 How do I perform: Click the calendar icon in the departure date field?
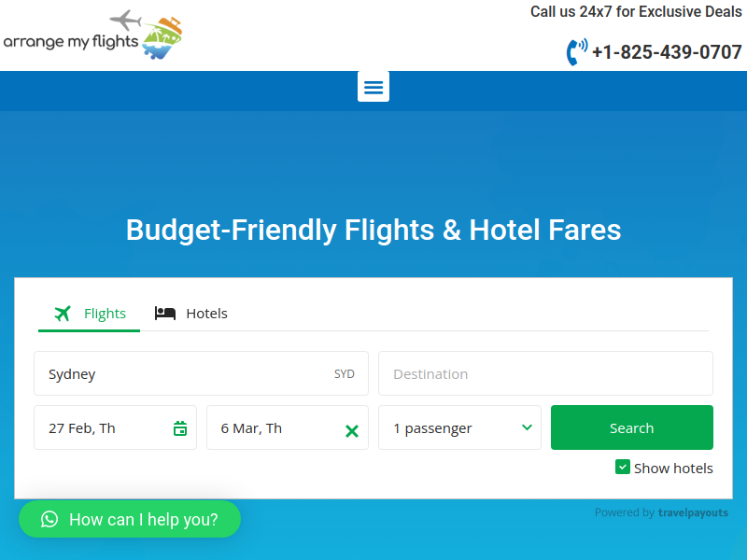point(180,428)
